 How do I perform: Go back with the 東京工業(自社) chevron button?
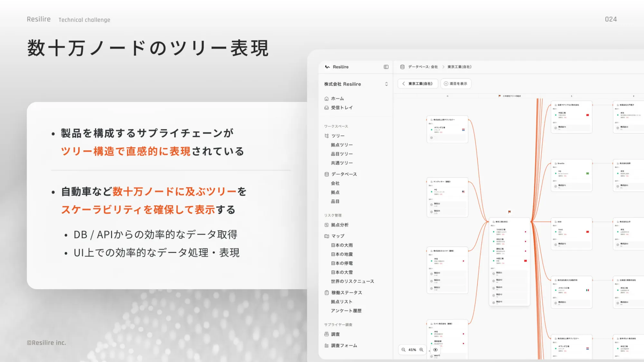coord(404,84)
